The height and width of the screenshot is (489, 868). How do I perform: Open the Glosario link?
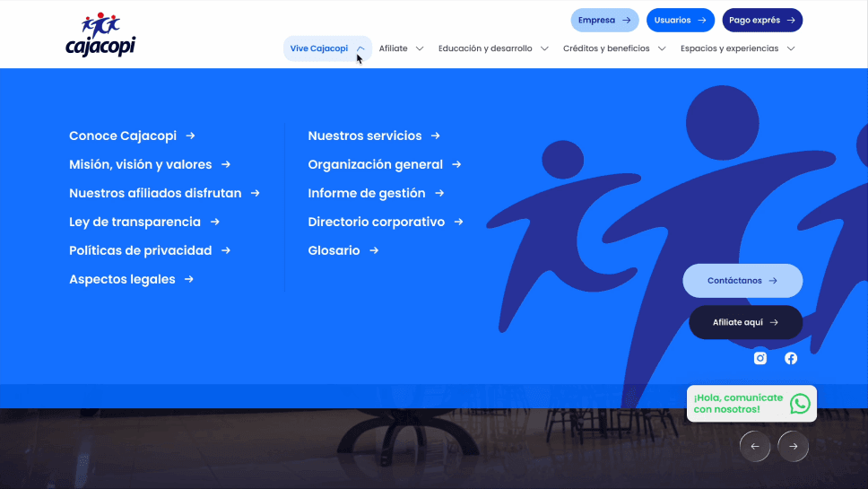click(334, 250)
